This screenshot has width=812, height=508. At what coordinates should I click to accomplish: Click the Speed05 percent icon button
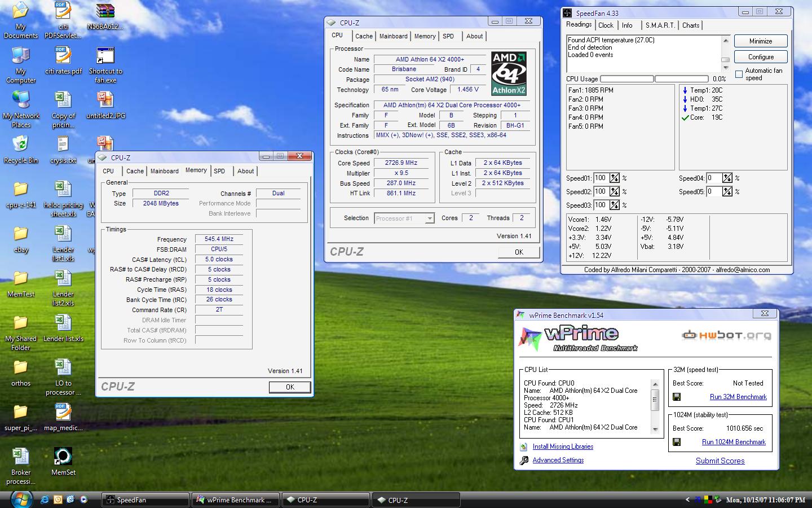point(727,191)
